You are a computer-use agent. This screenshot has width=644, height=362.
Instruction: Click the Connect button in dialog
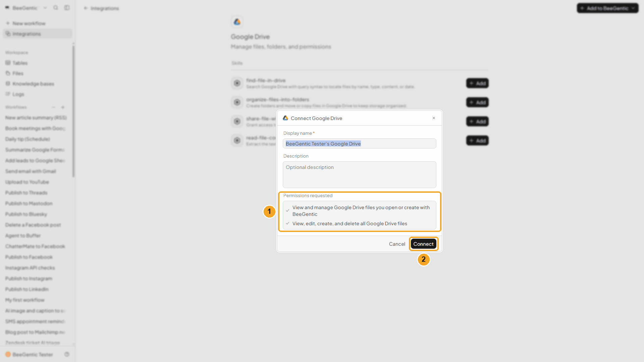(x=423, y=244)
